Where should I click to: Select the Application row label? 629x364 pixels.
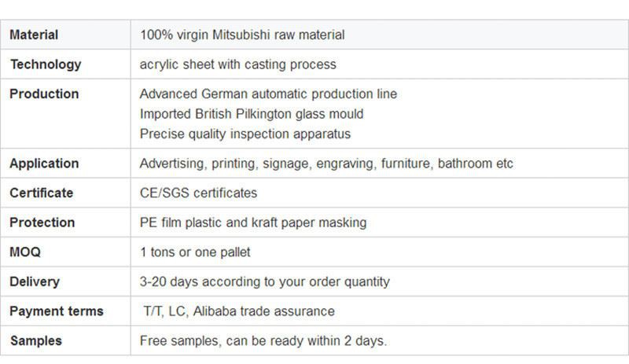(44, 164)
